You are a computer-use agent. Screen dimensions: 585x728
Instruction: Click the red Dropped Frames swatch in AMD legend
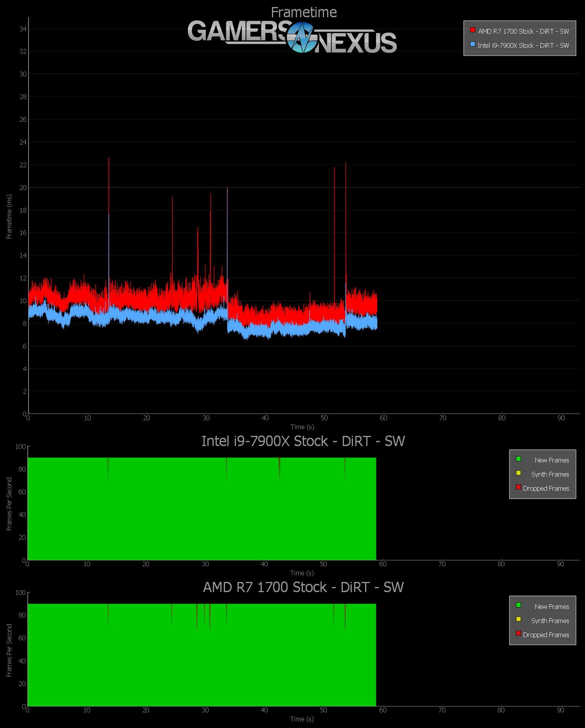point(518,633)
